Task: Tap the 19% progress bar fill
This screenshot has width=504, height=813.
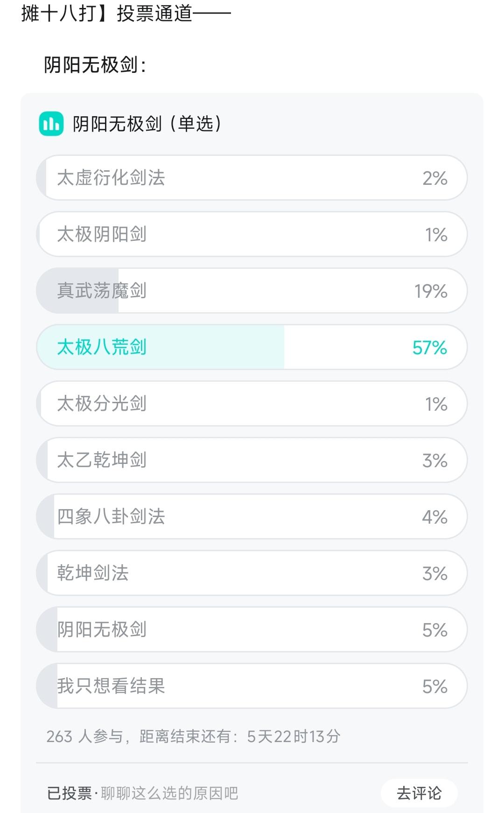Action: pos(77,291)
